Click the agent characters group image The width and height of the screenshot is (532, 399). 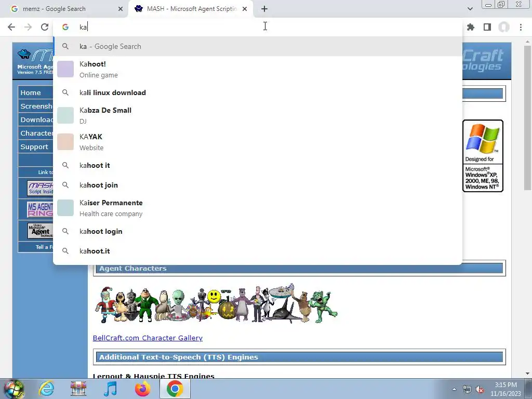(216, 303)
